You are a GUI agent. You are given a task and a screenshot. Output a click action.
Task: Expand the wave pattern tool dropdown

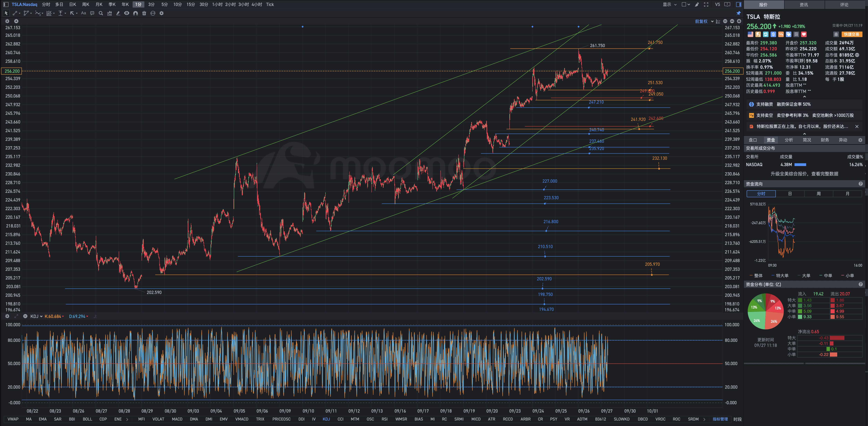42,14
